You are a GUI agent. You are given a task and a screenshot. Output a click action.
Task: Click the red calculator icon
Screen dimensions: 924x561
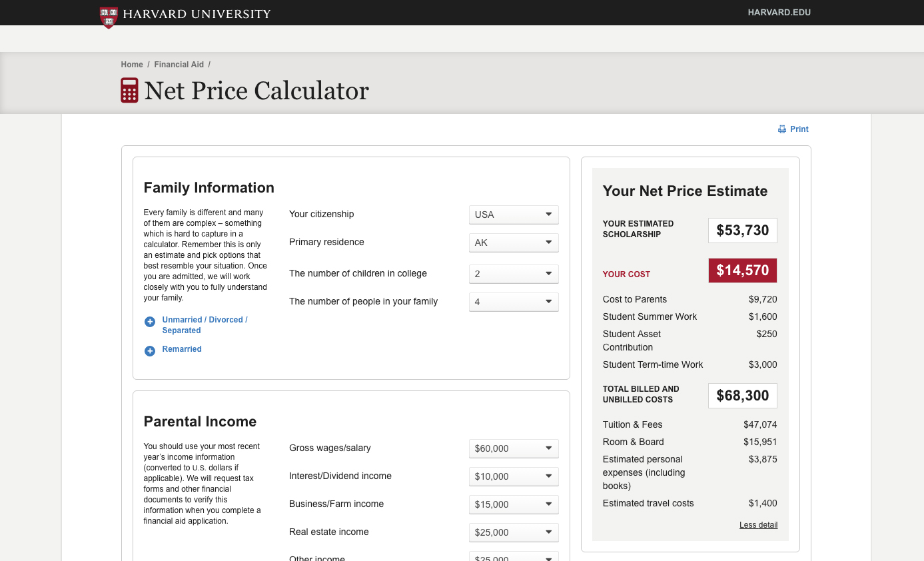pyautogui.click(x=129, y=90)
